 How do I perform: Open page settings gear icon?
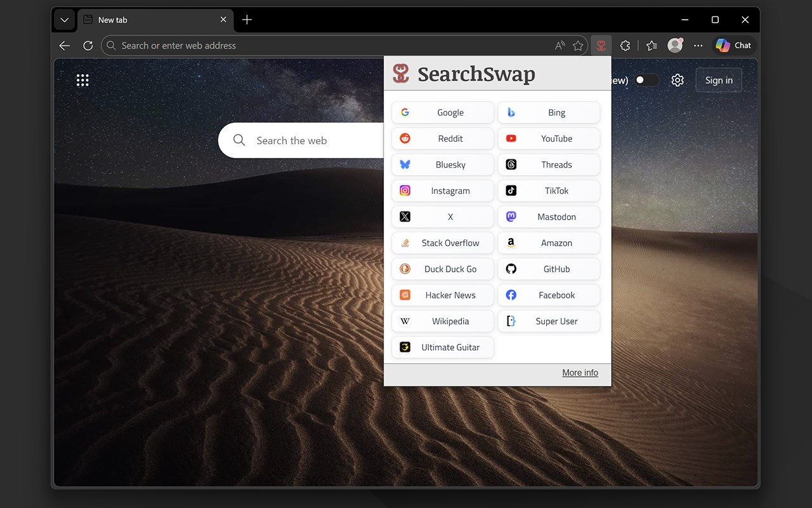tap(678, 80)
